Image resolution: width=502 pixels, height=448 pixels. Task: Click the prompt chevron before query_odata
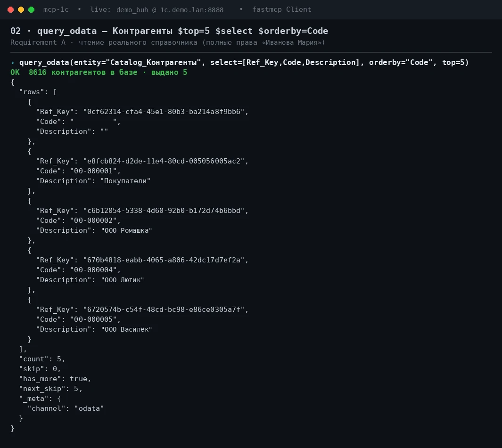coord(12,62)
